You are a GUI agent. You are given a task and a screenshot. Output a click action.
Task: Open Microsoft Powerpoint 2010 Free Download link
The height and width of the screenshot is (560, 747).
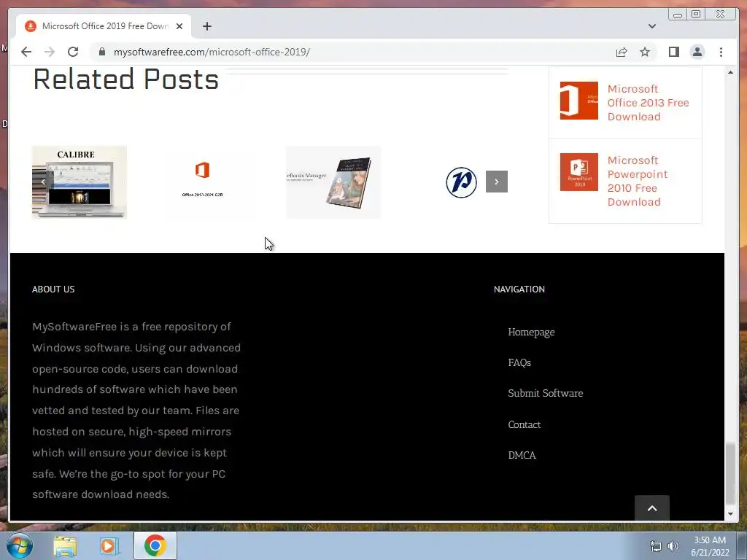coord(638,181)
